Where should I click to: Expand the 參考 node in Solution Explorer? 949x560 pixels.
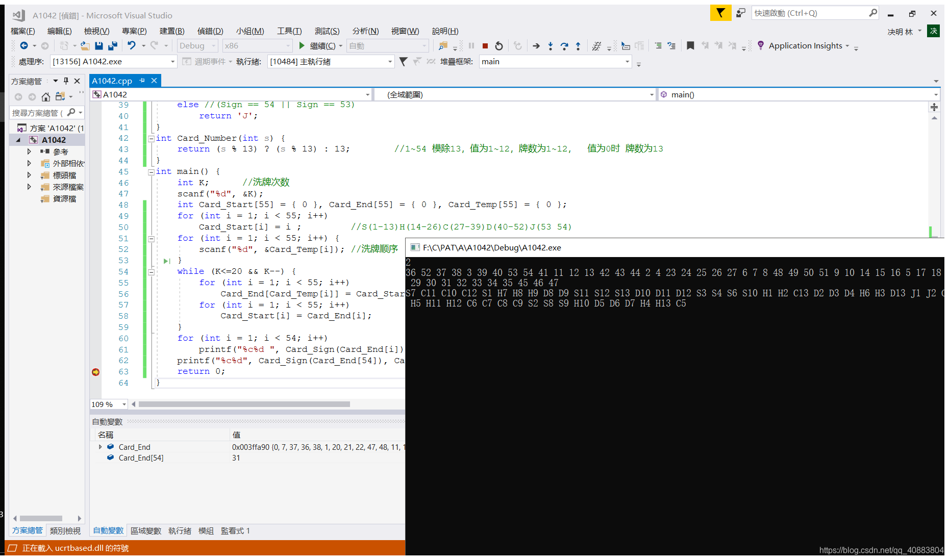(29, 151)
